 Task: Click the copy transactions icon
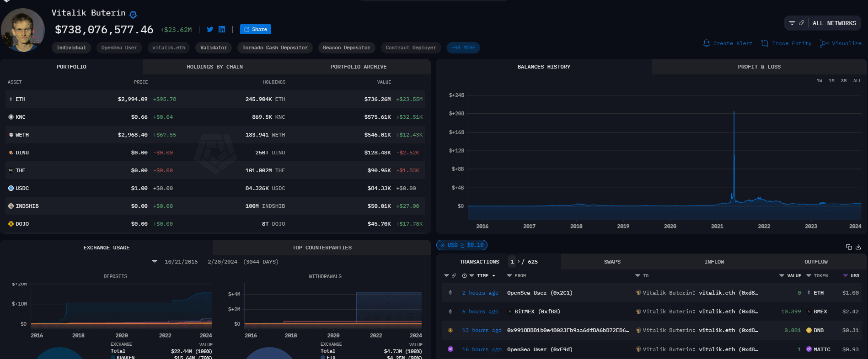(849, 247)
